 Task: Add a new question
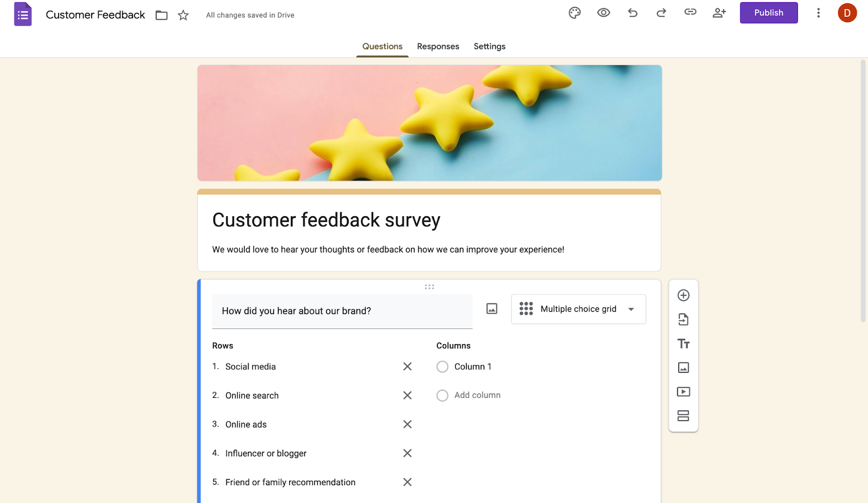click(x=683, y=295)
